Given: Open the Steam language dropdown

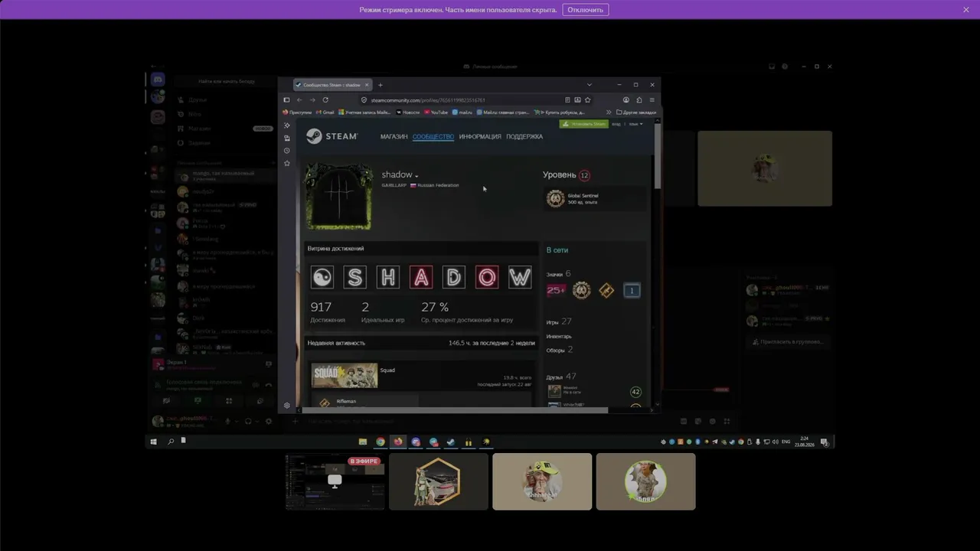Looking at the screenshot, I should click(x=636, y=124).
